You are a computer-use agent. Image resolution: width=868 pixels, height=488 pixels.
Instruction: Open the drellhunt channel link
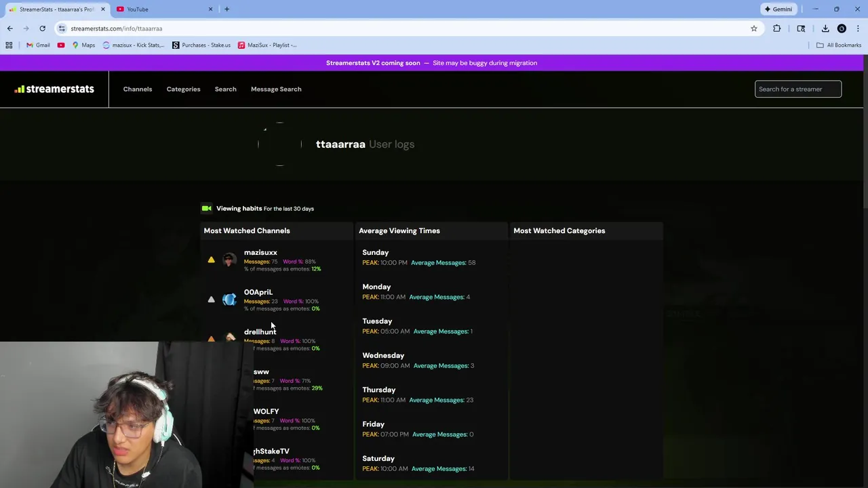[260, 331]
